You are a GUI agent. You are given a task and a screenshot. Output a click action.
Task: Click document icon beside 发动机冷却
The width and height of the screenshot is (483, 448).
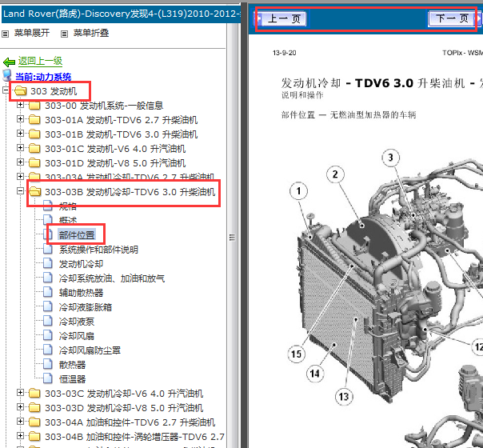pyautogui.click(x=48, y=263)
